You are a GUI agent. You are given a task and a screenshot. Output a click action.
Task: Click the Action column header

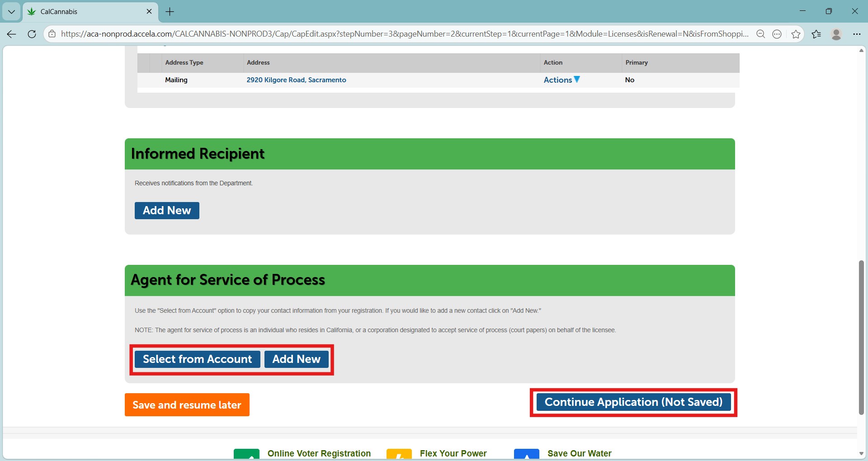(553, 63)
